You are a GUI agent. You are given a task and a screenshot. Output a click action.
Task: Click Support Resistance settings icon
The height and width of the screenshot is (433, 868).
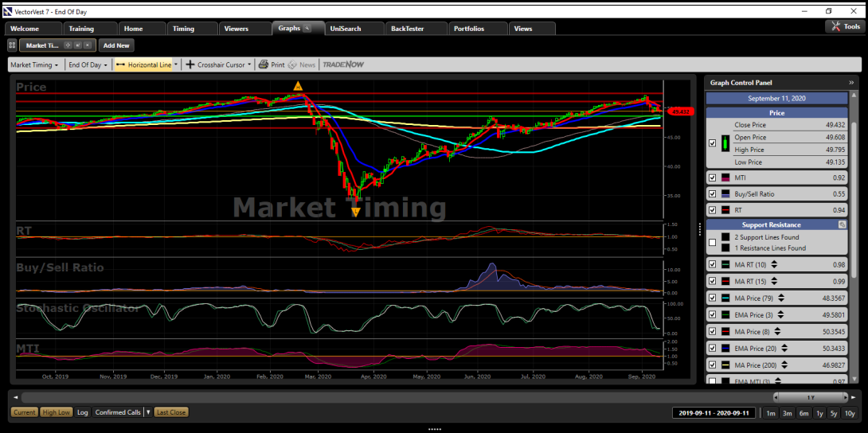coord(842,224)
